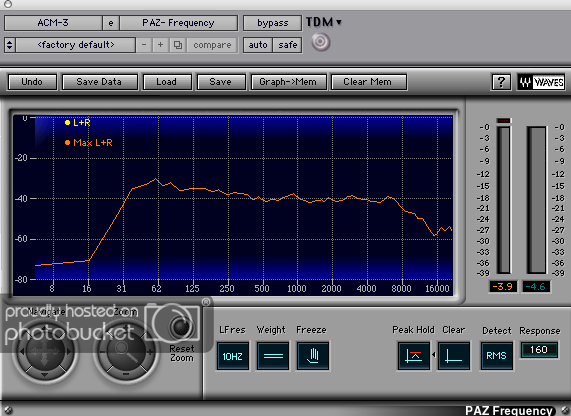Reset left meter clip indicator
The image size is (571, 416).
(x=504, y=120)
